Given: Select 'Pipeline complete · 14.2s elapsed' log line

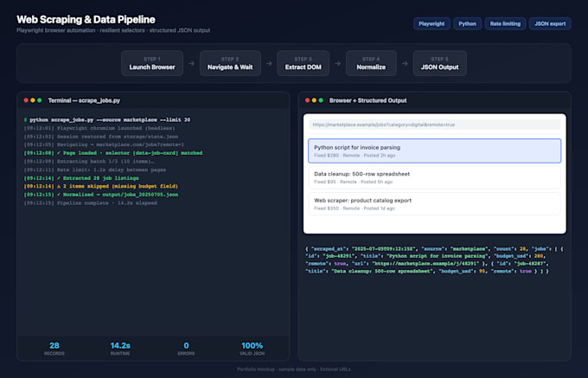Looking at the screenshot, I should click(91, 203).
